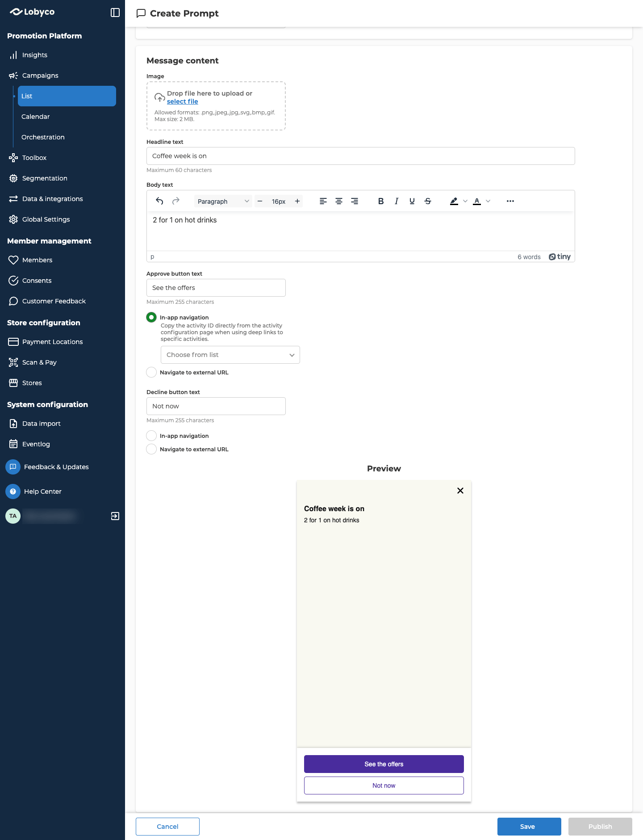Select In-app navigation for the decline button

151,436
